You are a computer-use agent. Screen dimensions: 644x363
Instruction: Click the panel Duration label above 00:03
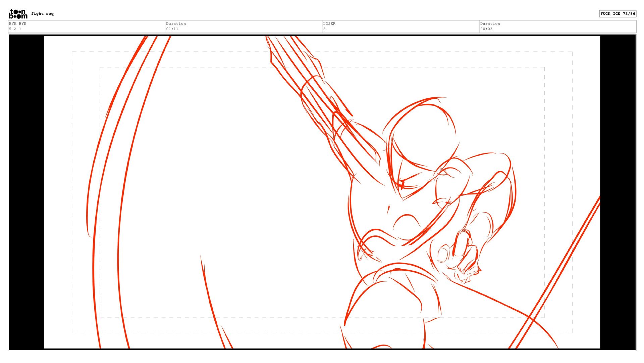(490, 24)
